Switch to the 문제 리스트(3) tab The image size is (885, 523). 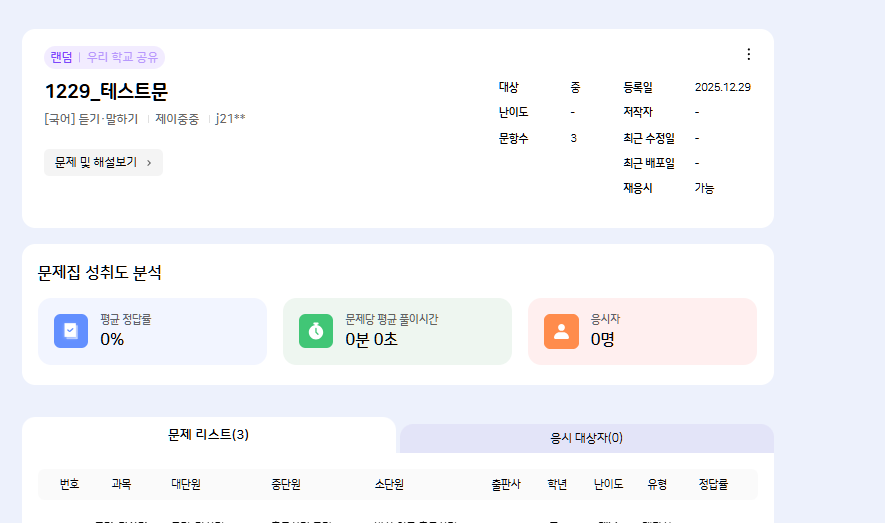[x=208, y=435]
